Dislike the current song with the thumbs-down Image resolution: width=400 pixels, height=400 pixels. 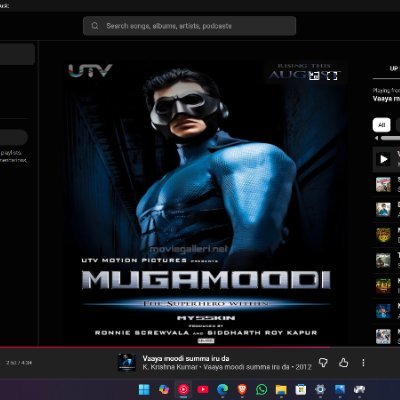[323, 363]
